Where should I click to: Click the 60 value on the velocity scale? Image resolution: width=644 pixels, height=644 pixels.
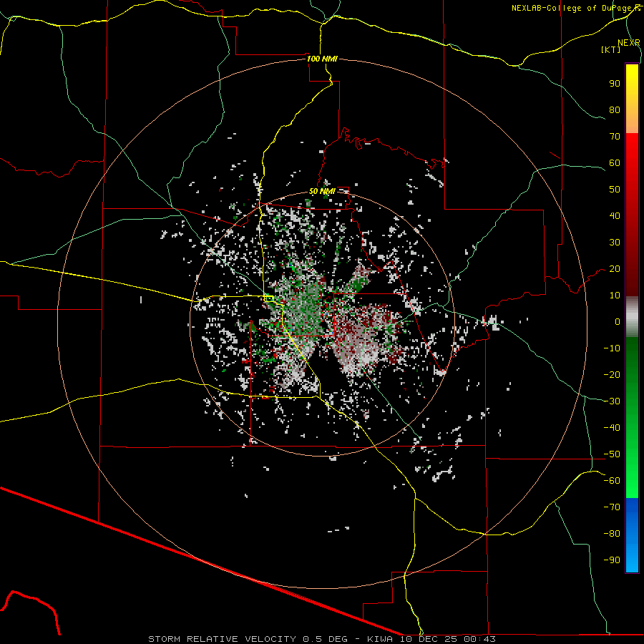[x=615, y=163]
